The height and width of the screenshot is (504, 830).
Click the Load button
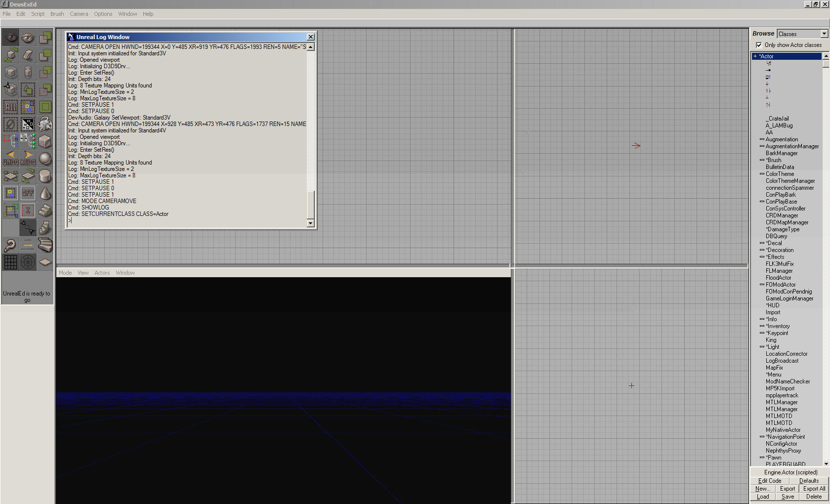(763, 497)
